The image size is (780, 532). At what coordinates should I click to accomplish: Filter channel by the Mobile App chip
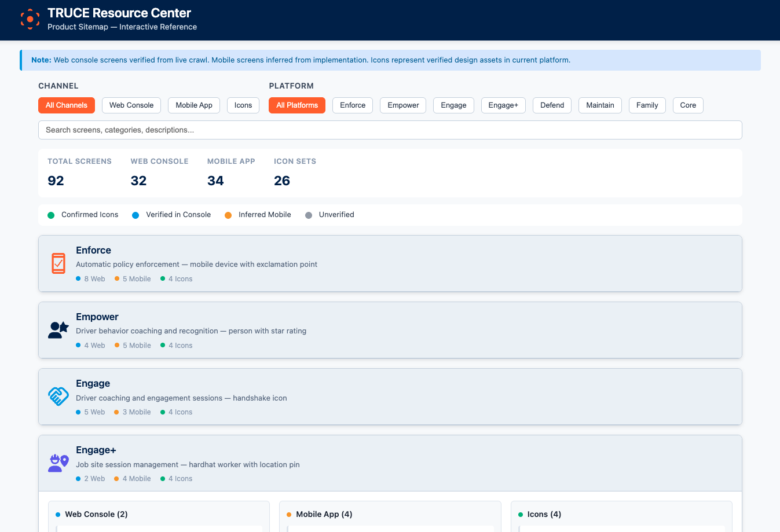click(194, 105)
